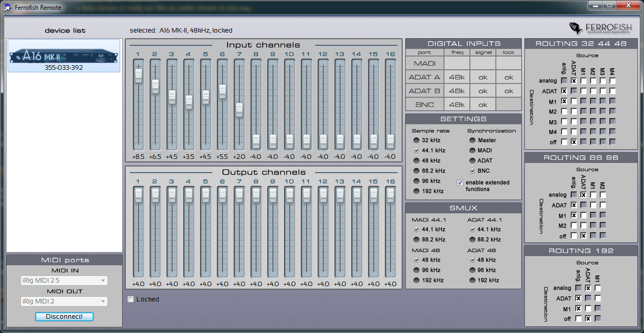Toggle routing 192 anlg. to M1

point(578,308)
